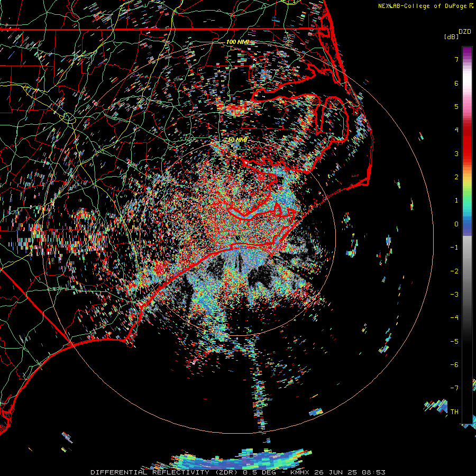
Task: Click the 0.5 DEG elevation angle text
Action: 260,472
